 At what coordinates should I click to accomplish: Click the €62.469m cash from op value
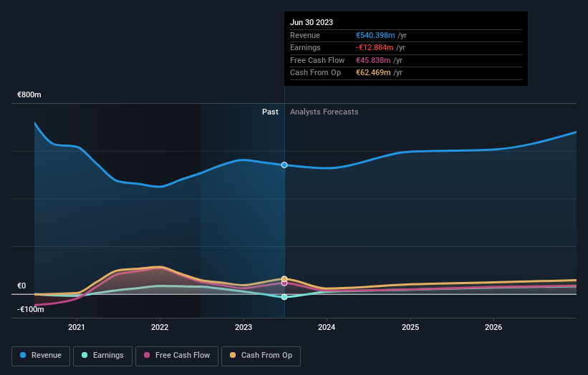[373, 73]
